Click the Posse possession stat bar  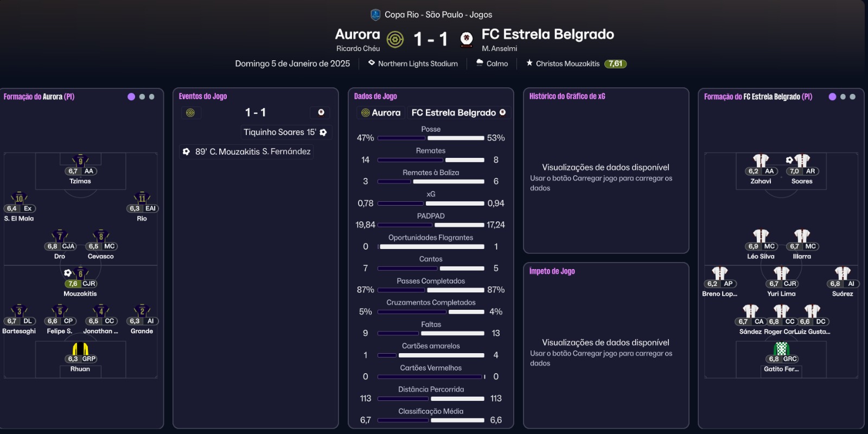point(431,138)
